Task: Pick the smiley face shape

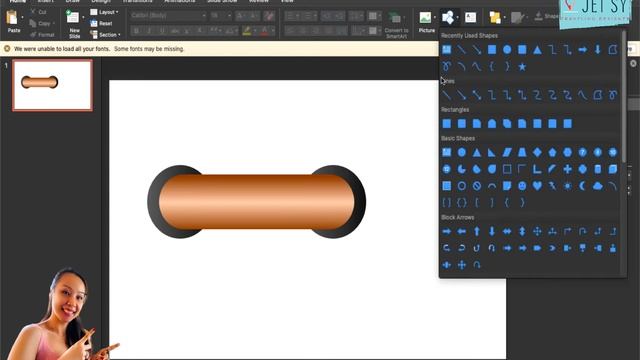Action: tap(522, 186)
